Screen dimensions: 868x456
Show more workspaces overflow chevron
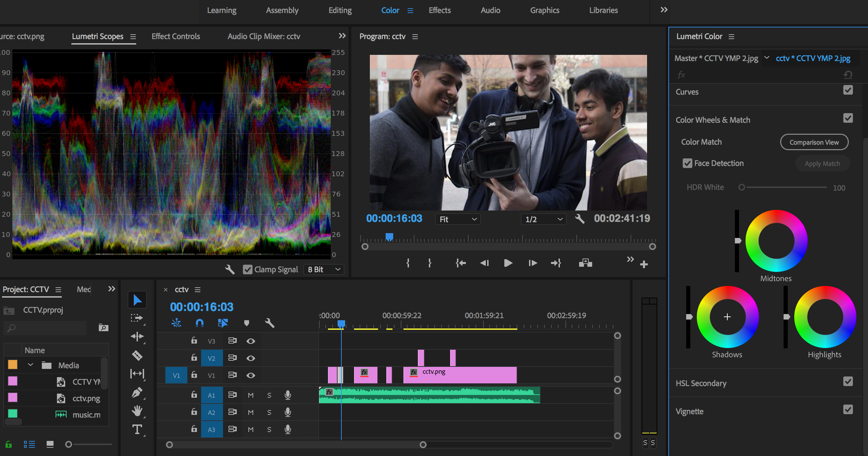(664, 10)
